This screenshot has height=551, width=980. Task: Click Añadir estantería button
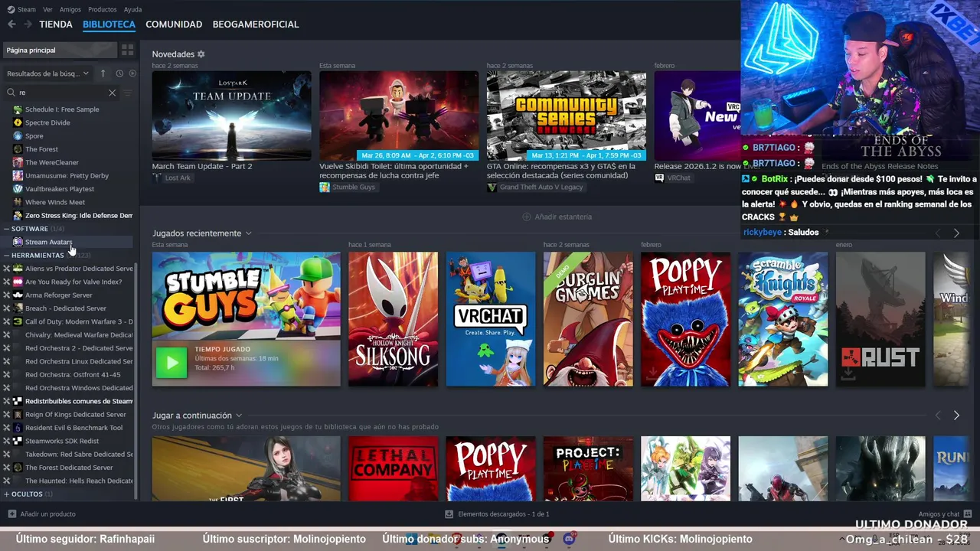click(557, 217)
